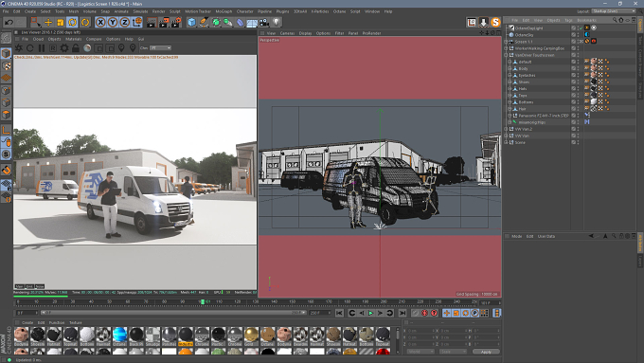Click the preview range slider bar
The width and height of the screenshot is (644, 363).
click(x=173, y=313)
